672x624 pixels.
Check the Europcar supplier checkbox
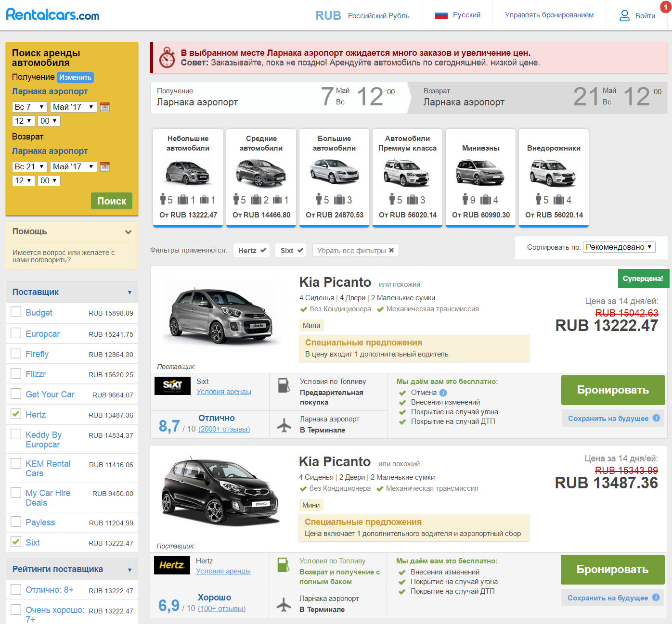[16, 333]
